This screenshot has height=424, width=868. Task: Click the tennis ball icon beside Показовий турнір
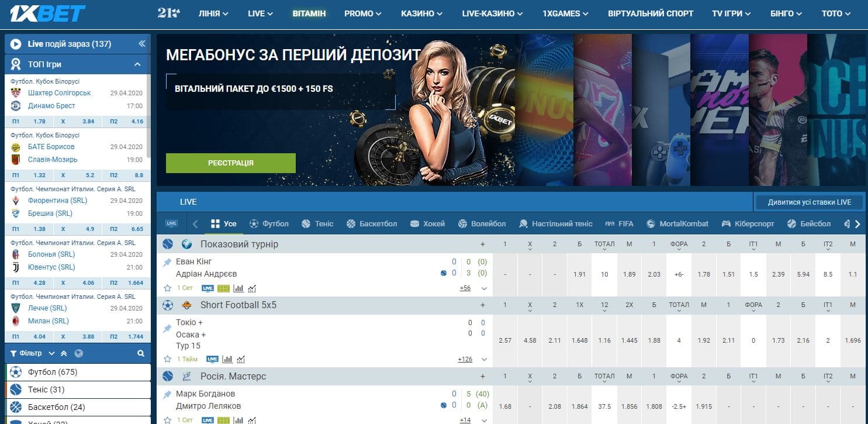pos(168,244)
